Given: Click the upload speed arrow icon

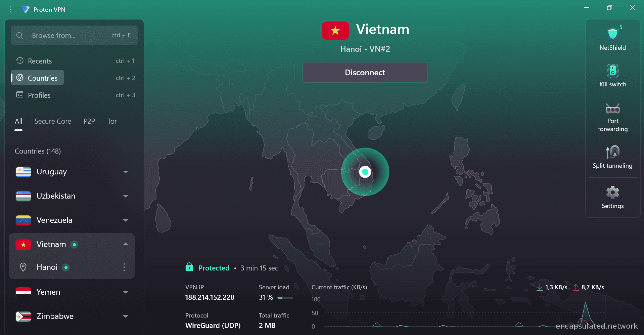Looking at the screenshot, I should (576, 287).
